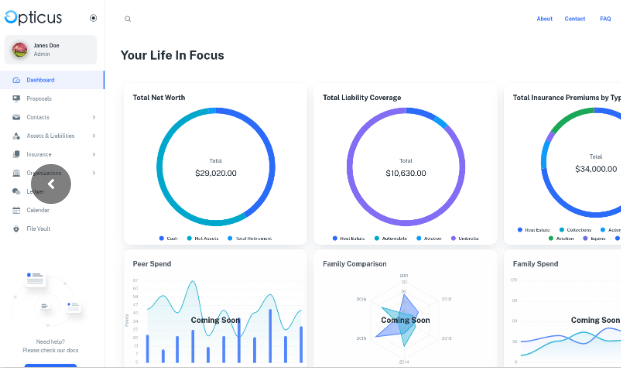Click the search magnifier icon
This screenshot has width=621, height=368.
click(x=128, y=19)
